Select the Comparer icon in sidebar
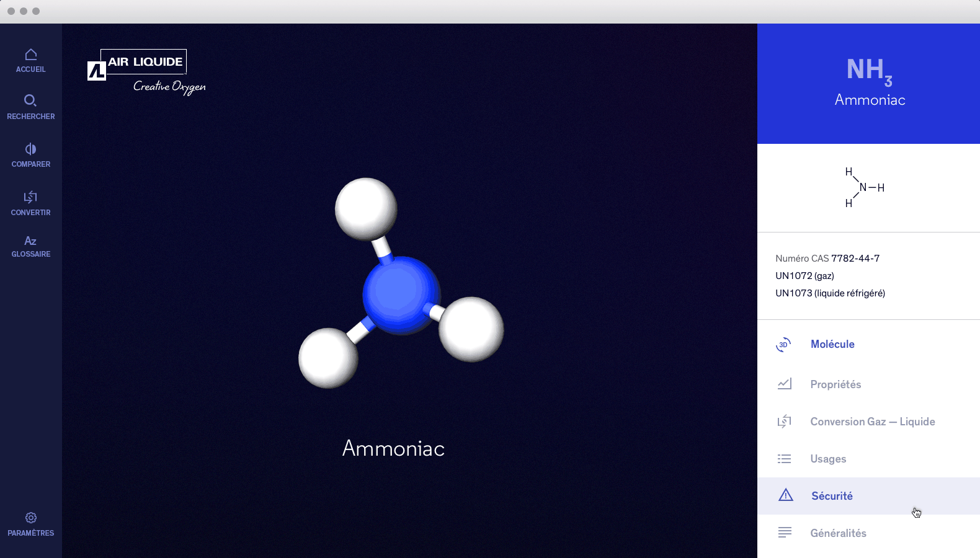 pos(30,149)
